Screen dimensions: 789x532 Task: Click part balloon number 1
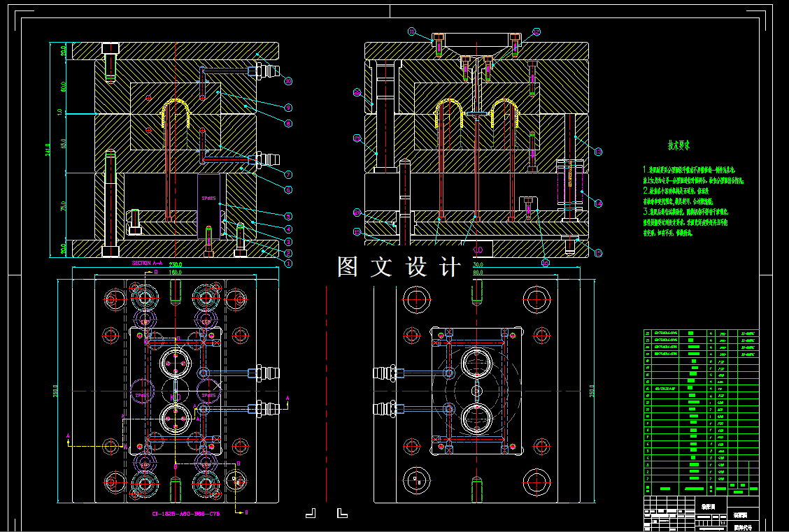pyautogui.click(x=288, y=264)
